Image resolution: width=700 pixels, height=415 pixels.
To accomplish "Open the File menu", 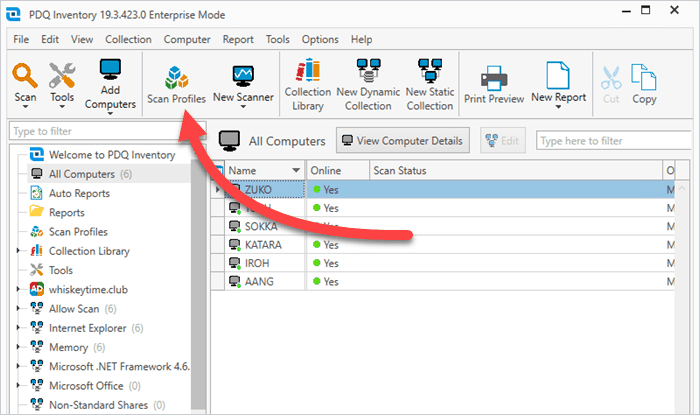I will [x=21, y=39].
